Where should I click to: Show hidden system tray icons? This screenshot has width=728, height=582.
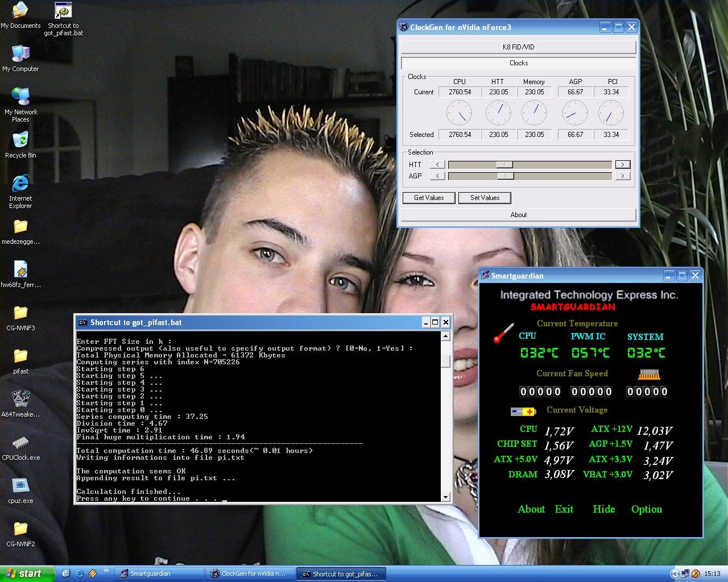tap(675, 574)
